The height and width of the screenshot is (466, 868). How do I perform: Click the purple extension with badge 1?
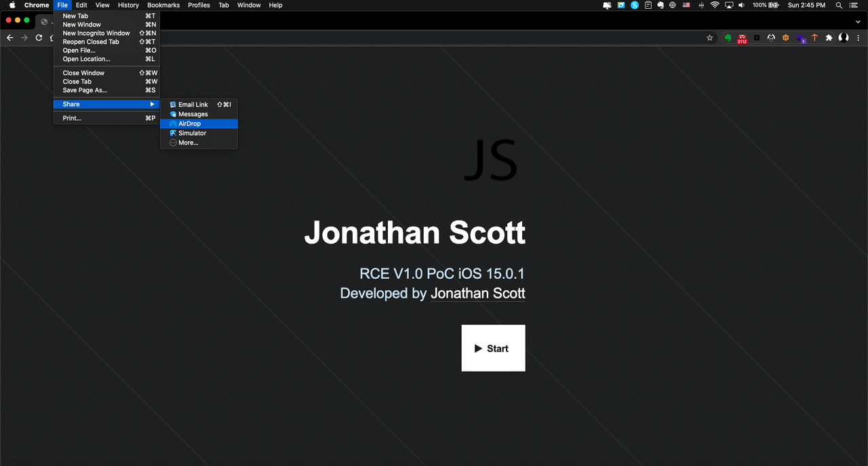(x=801, y=39)
